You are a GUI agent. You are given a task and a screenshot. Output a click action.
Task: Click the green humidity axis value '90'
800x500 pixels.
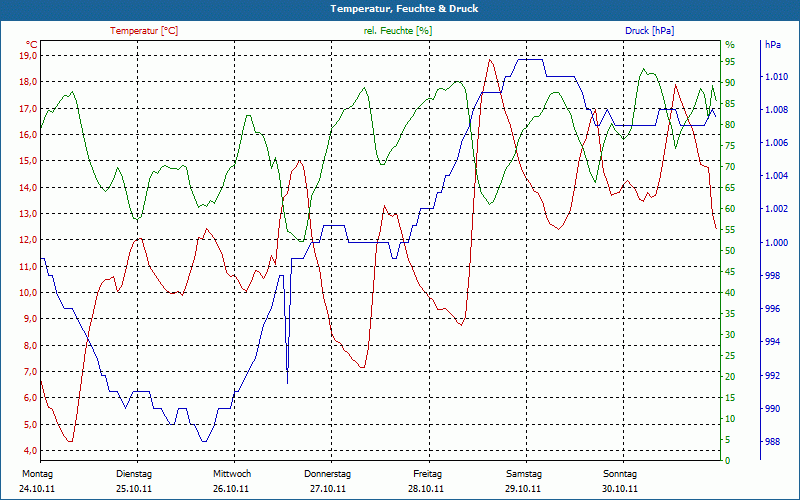click(730, 82)
